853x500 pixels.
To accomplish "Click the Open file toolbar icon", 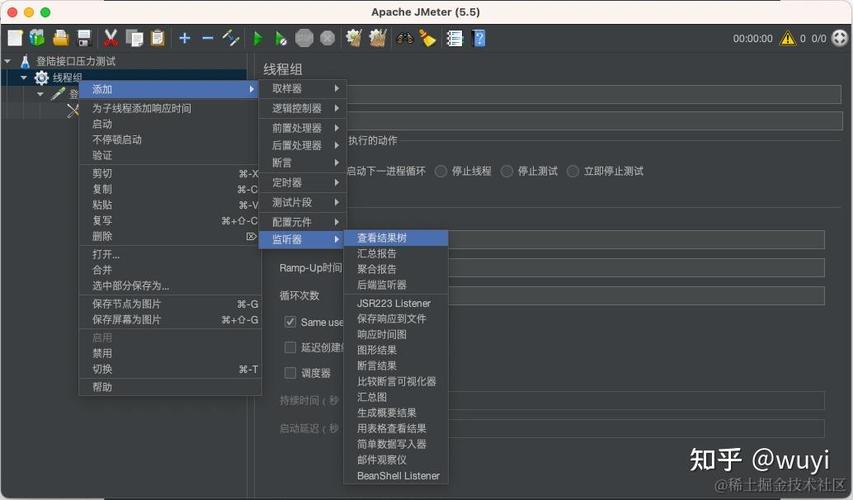I will click(x=60, y=38).
